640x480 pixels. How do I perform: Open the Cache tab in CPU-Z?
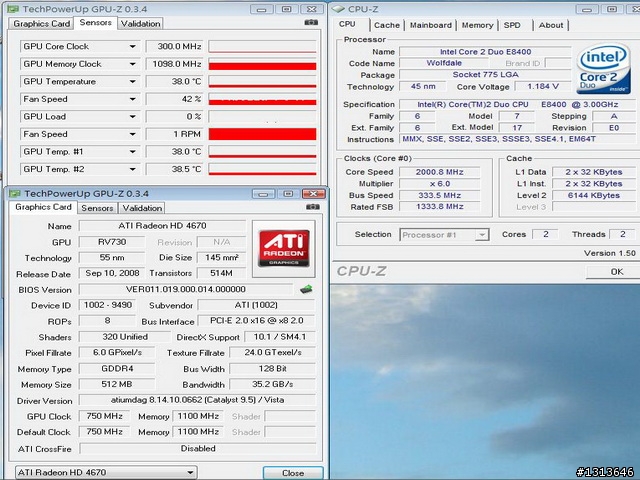pyautogui.click(x=387, y=25)
